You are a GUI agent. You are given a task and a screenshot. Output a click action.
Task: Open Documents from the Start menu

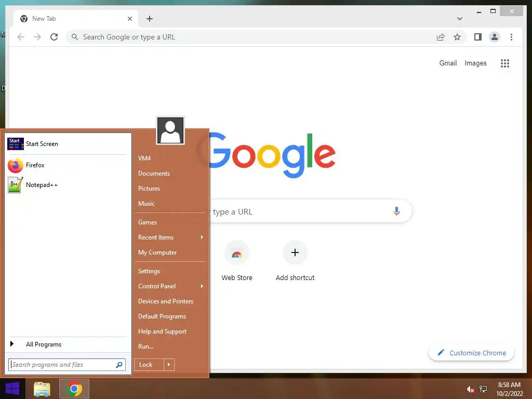tap(170, 174)
